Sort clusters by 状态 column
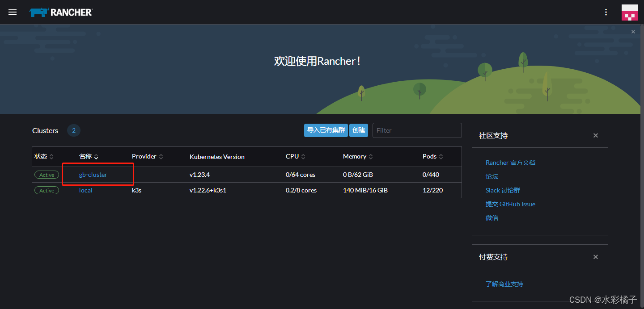 pyautogui.click(x=44, y=156)
